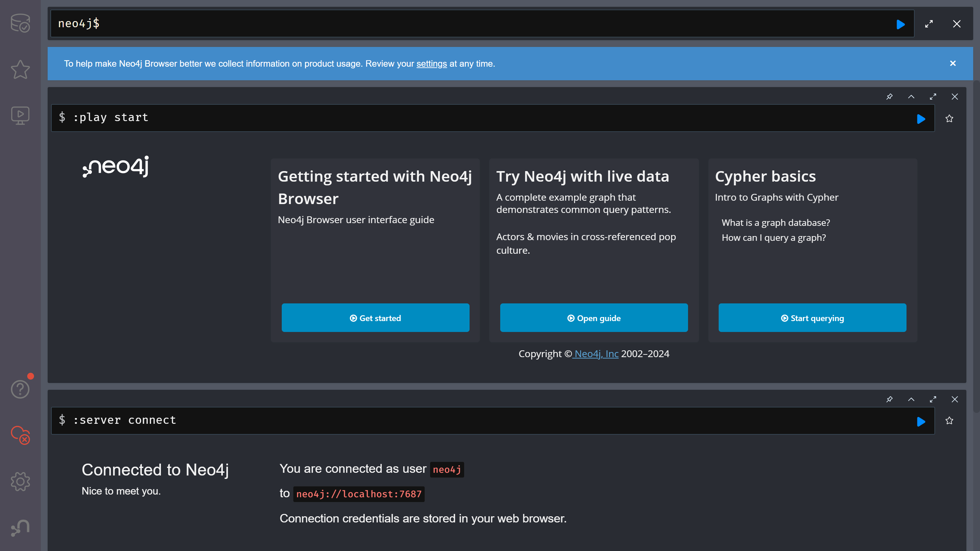Expand the :play start frame fullscreen
Image resolution: width=980 pixels, height=551 pixels.
pyautogui.click(x=933, y=97)
